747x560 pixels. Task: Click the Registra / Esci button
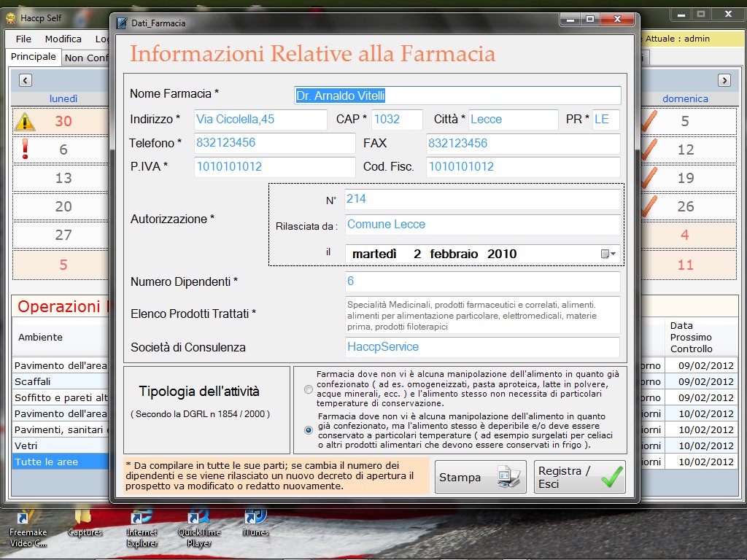point(579,477)
